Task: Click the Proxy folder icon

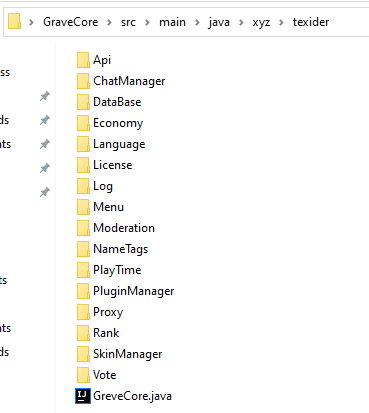Action: [83, 312]
